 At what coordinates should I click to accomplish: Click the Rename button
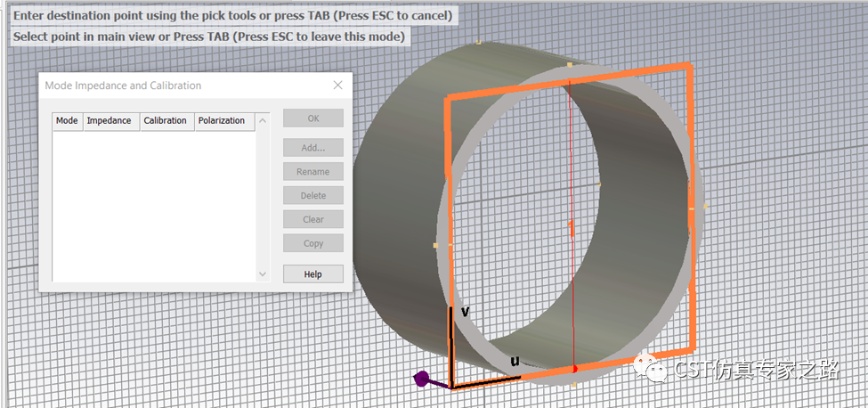pyautogui.click(x=313, y=172)
